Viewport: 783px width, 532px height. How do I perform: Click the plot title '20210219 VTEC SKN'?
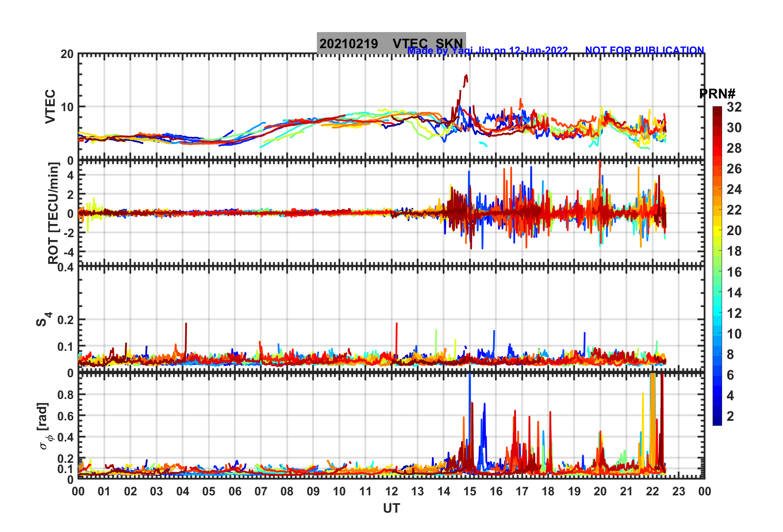391,43
